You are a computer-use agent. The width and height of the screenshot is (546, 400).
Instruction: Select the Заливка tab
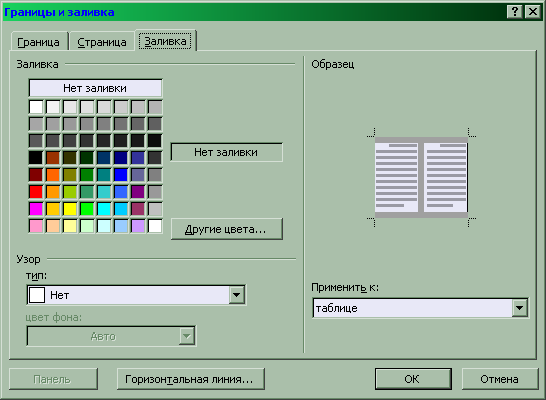pyautogui.click(x=165, y=41)
